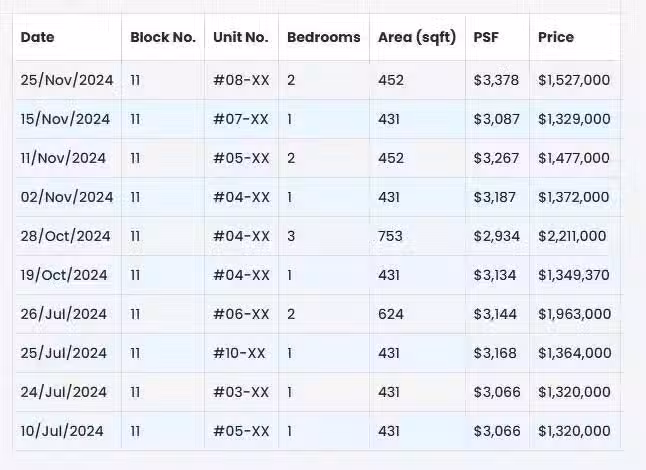Click the $3,267 PSF value
646x470 pixels.
coord(496,158)
